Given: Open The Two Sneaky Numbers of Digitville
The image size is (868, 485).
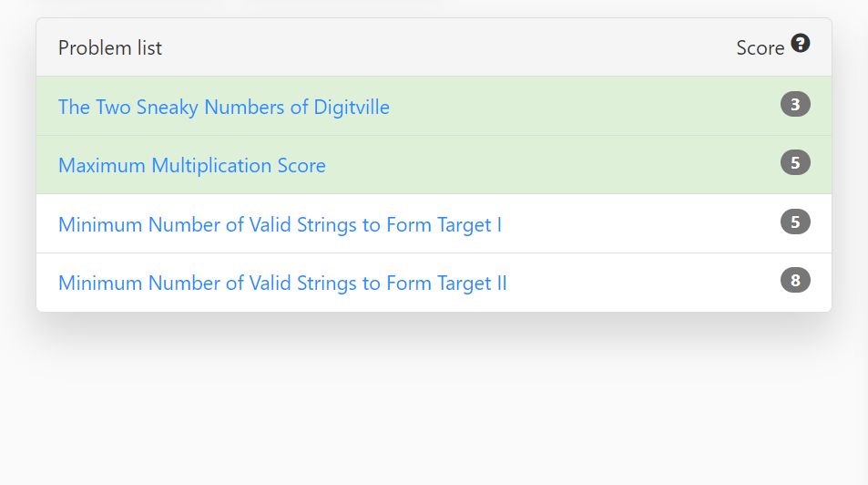Looking at the screenshot, I should pos(224,107).
